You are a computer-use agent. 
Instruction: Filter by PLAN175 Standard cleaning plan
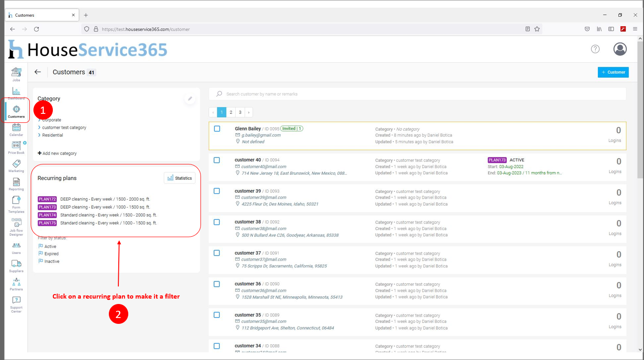(98, 223)
